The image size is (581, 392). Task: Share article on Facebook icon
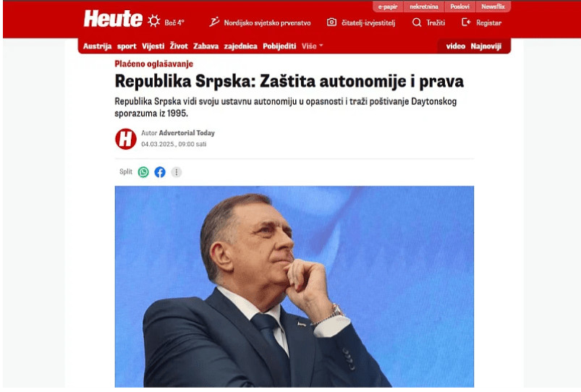(x=160, y=172)
